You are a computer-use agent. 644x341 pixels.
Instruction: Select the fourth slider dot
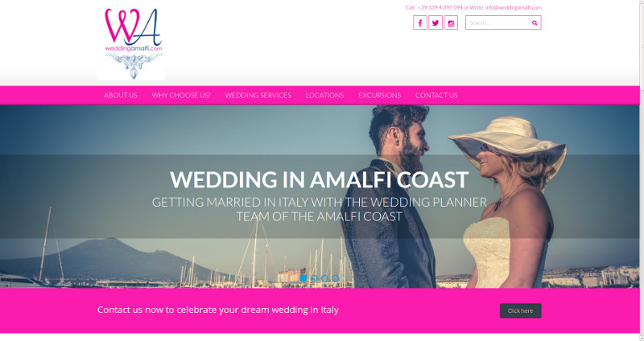(336, 278)
